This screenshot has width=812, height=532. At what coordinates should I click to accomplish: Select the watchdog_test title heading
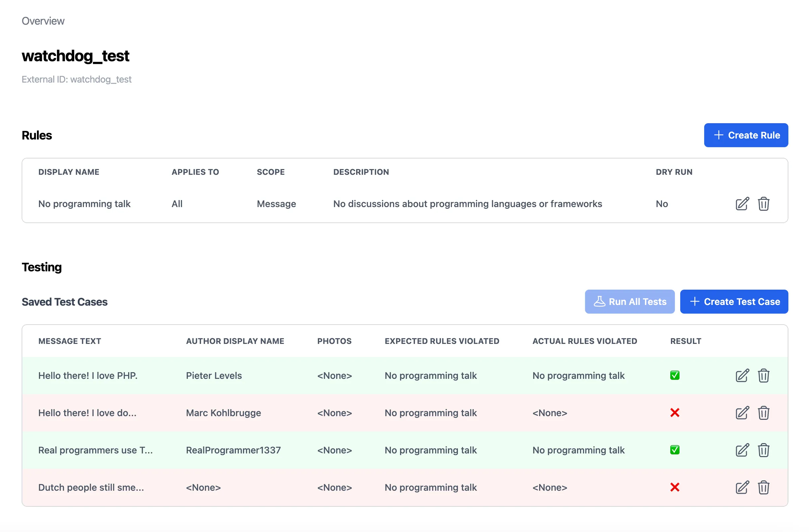pyautogui.click(x=76, y=56)
